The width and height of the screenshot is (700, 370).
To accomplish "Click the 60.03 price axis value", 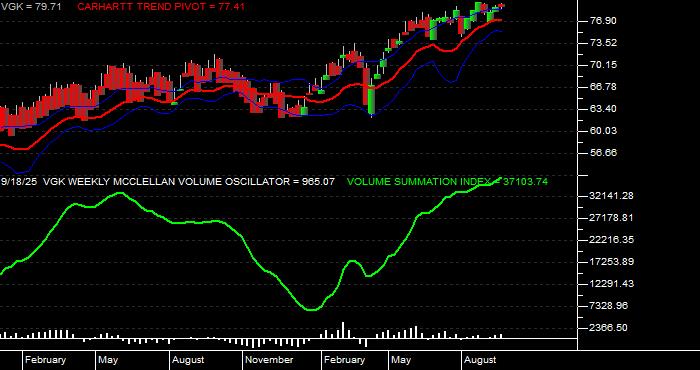I will 603,130.
